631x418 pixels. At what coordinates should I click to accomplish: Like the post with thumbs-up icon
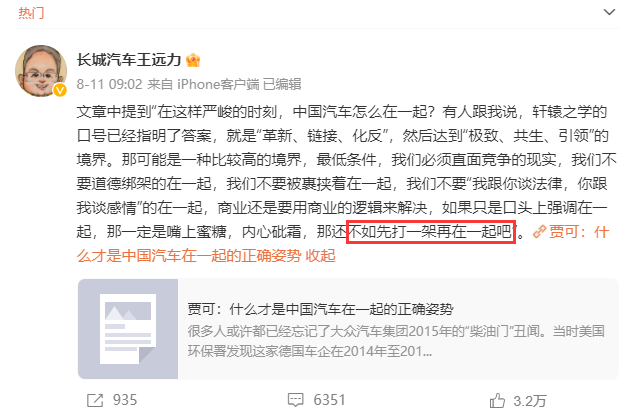(497, 401)
